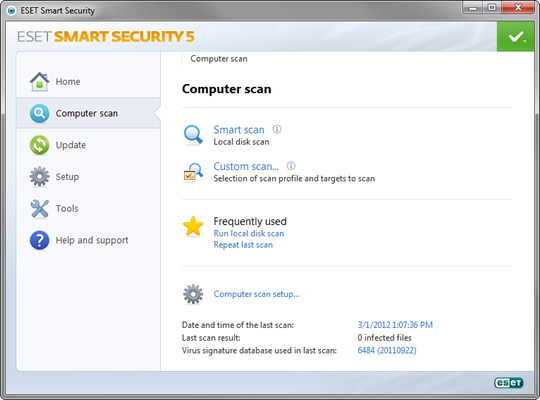Click the ESET SMART SECURITY 5 logo text
540x400 pixels.
pos(106,37)
